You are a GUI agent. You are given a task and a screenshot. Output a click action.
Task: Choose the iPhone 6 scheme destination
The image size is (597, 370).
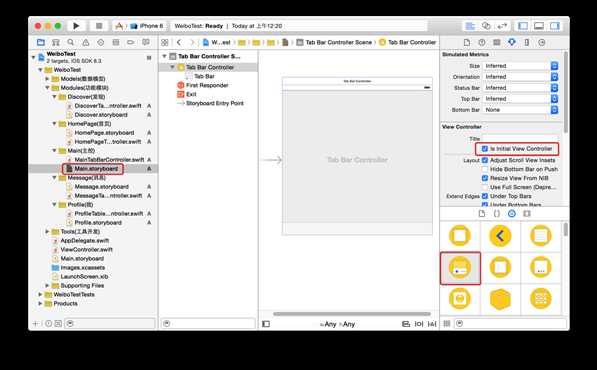coord(147,26)
